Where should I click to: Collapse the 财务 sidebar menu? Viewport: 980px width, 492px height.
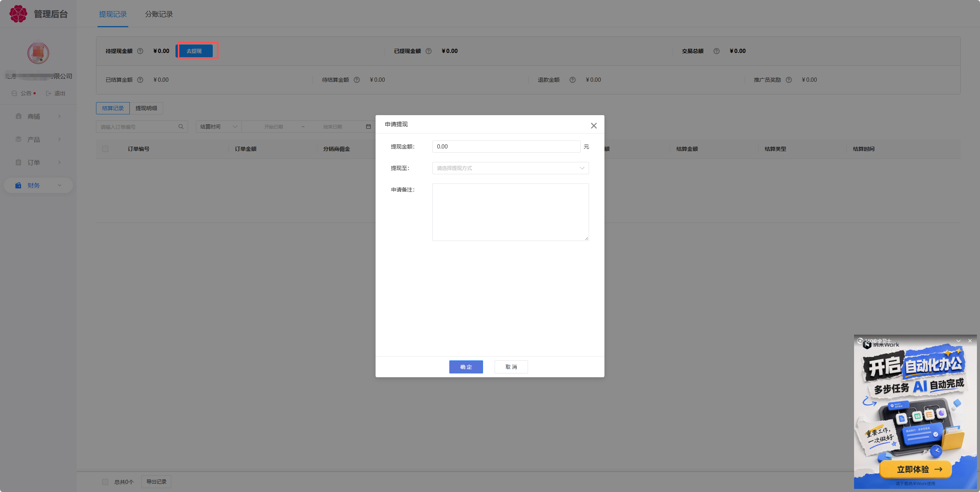coord(38,185)
